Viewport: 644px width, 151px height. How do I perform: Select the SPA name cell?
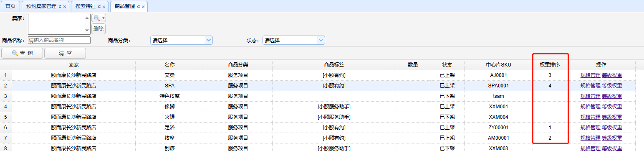(169, 86)
